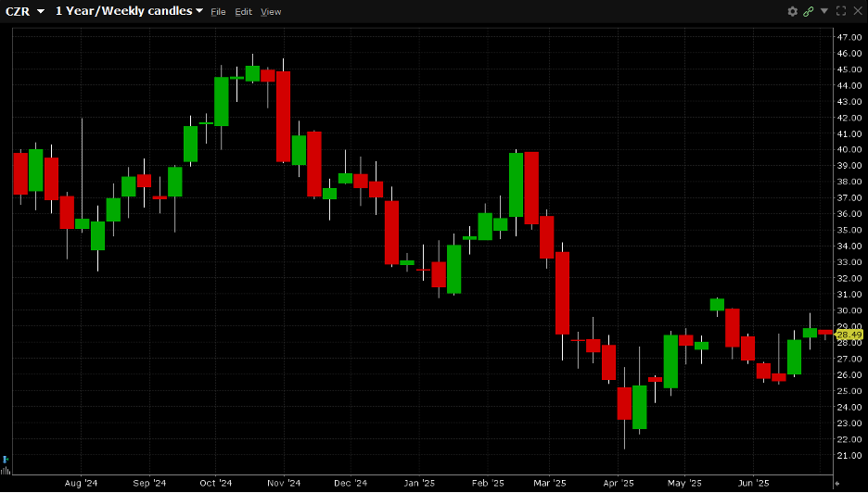Viewport: 868px width, 493px height.
Task: Expand the 1 Year/Weekly candles selector
Action: pyautogui.click(x=129, y=11)
